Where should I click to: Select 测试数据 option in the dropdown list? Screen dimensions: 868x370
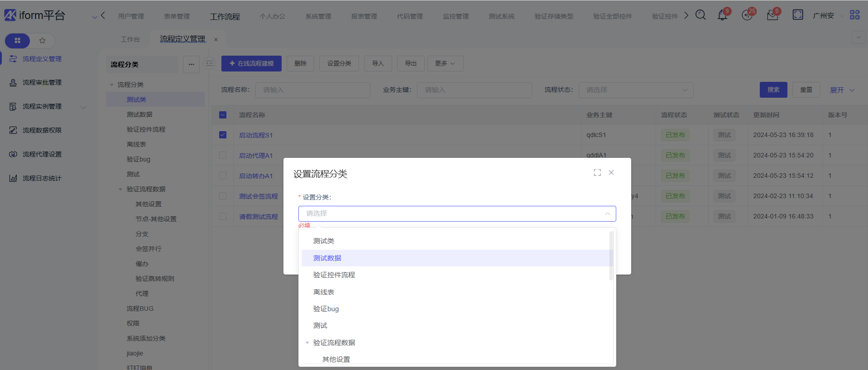(x=327, y=258)
